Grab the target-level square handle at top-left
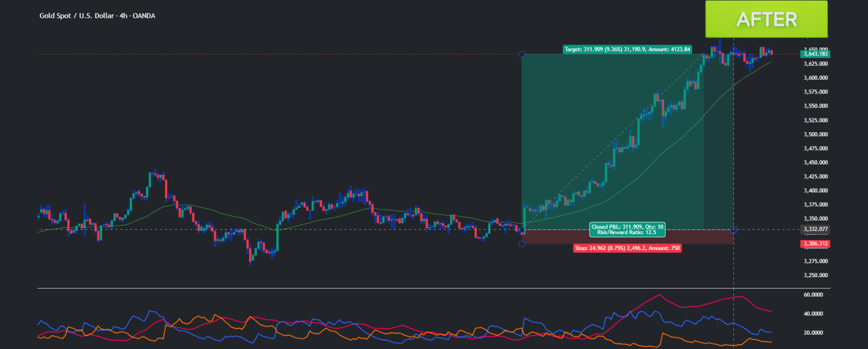 522,54
